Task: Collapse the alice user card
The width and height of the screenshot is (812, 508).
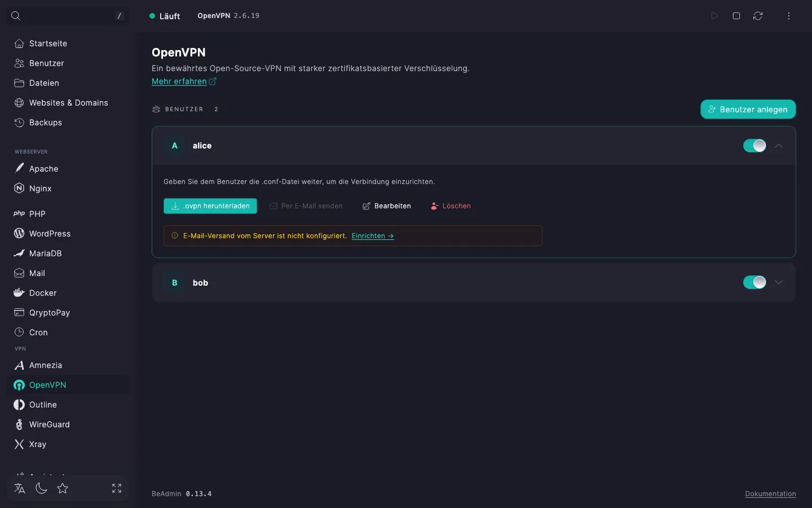Action: pos(779,146)
